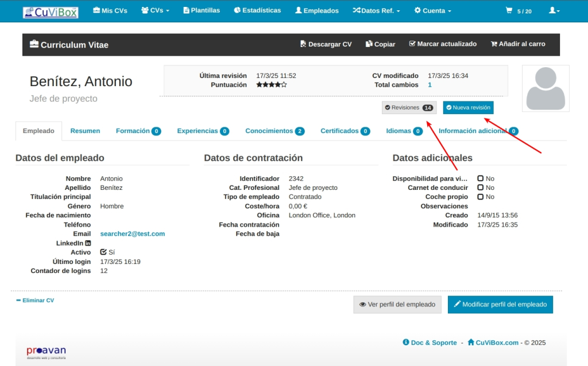Click the four-star Puntuación rating
The height and width of the screenshot is (366, 588).
point(271,85)
